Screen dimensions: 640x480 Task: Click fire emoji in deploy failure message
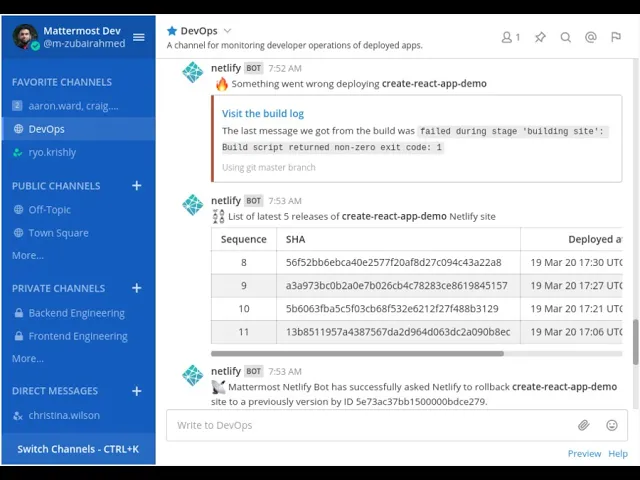click(x=222, y=84)
